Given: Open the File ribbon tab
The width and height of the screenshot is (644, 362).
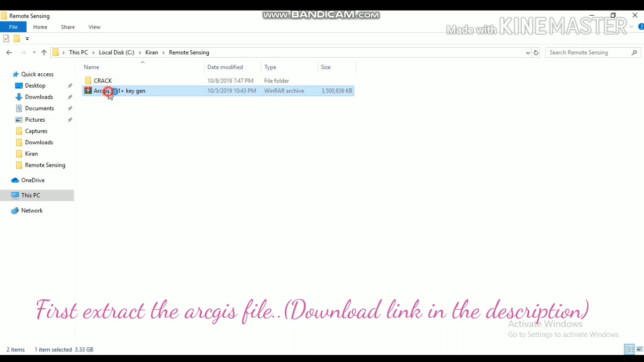Looking at the screenshot, I should pos(13,27).
